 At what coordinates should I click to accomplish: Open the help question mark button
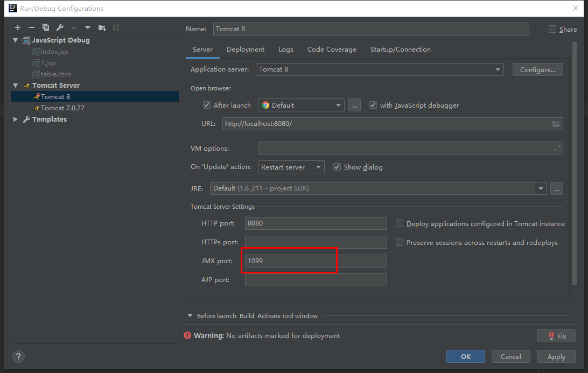point(18,356)
